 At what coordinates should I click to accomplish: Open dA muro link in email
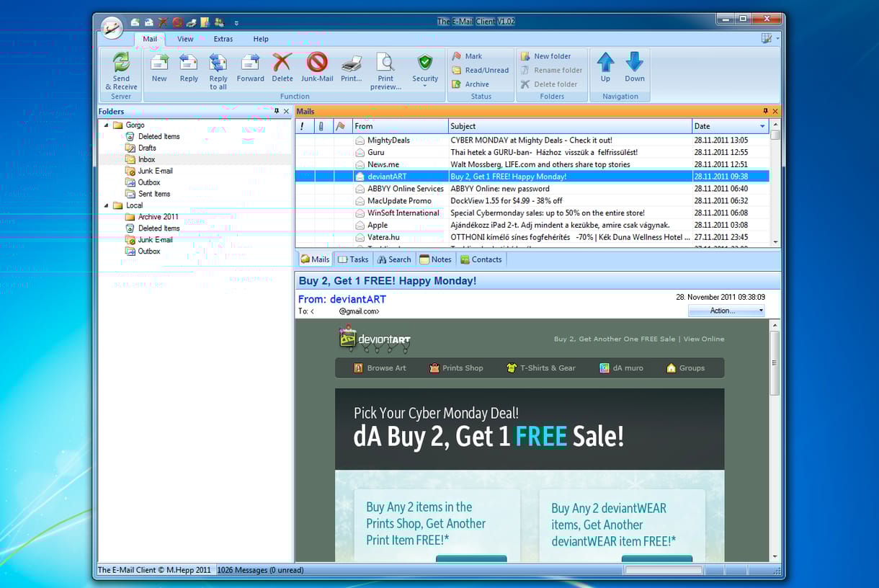click(621, 367)
